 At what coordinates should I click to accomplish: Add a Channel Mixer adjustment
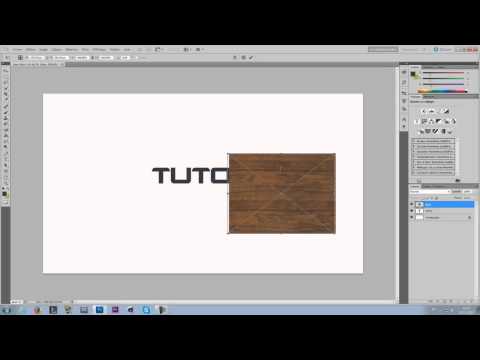click(453, 121)
